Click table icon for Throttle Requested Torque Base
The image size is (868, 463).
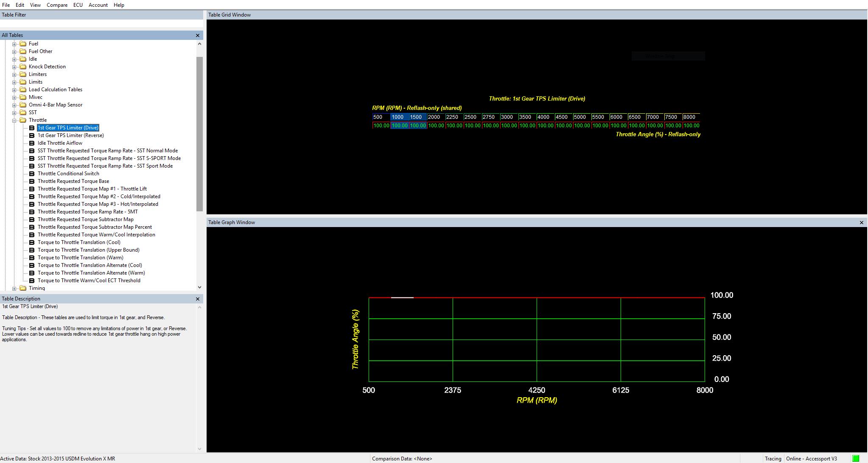coord(32,181)
